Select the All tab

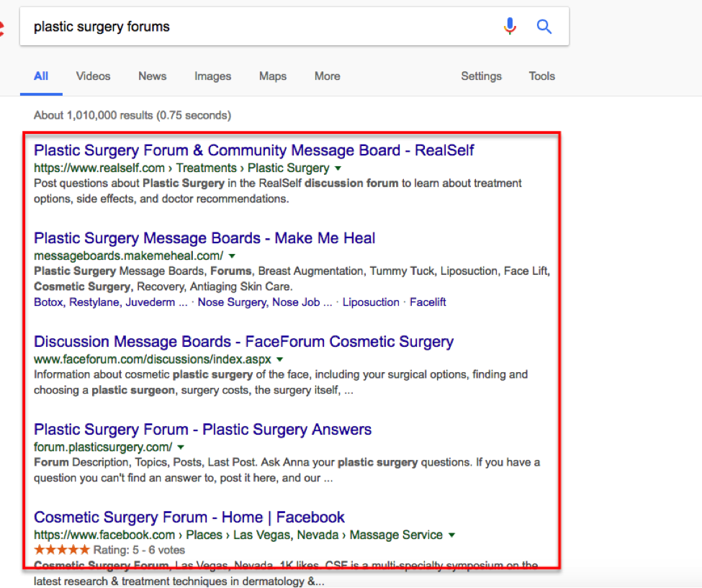point(41,76)
